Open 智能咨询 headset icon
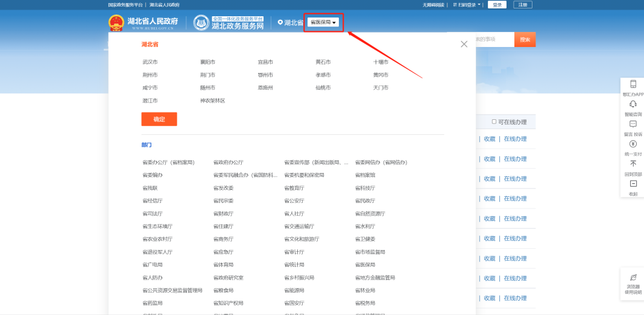 click(633, 104)
